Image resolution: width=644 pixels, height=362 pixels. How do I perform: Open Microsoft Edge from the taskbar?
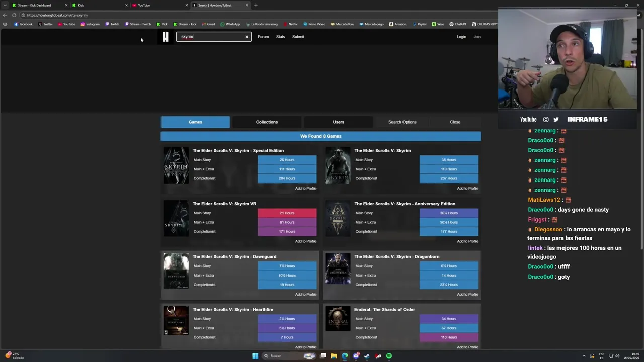345,356
